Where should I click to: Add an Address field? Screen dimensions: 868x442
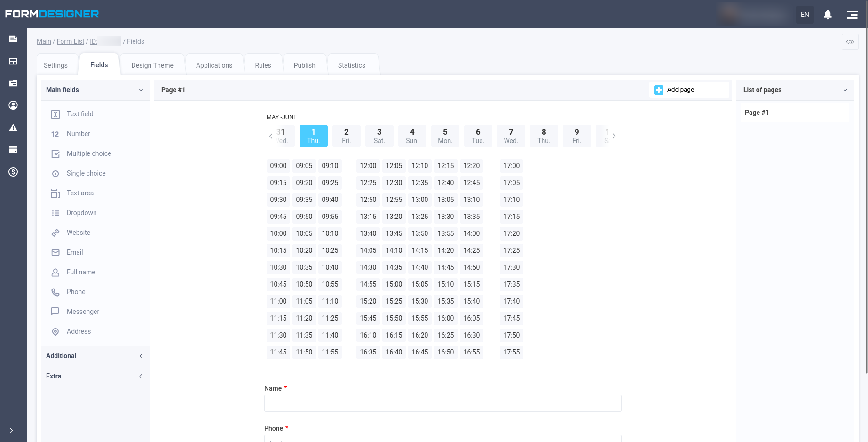click(x=95, y=331)
